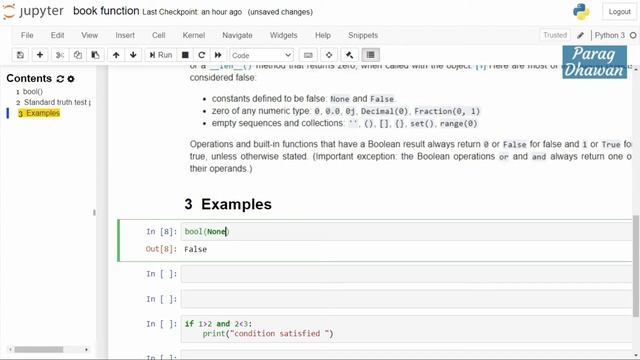The image size is (640, 360).
Task: Click the crosshair toolbar icon
Action: click(x=329, y=55)
